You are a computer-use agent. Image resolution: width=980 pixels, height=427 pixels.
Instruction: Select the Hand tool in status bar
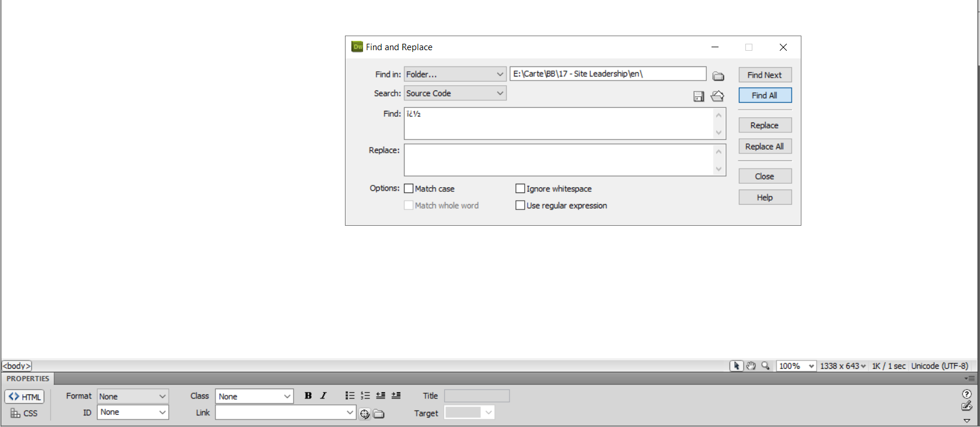(751, 366)
